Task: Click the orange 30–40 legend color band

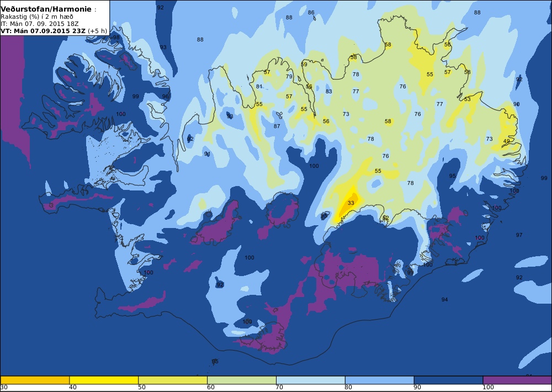Action: 35,380
